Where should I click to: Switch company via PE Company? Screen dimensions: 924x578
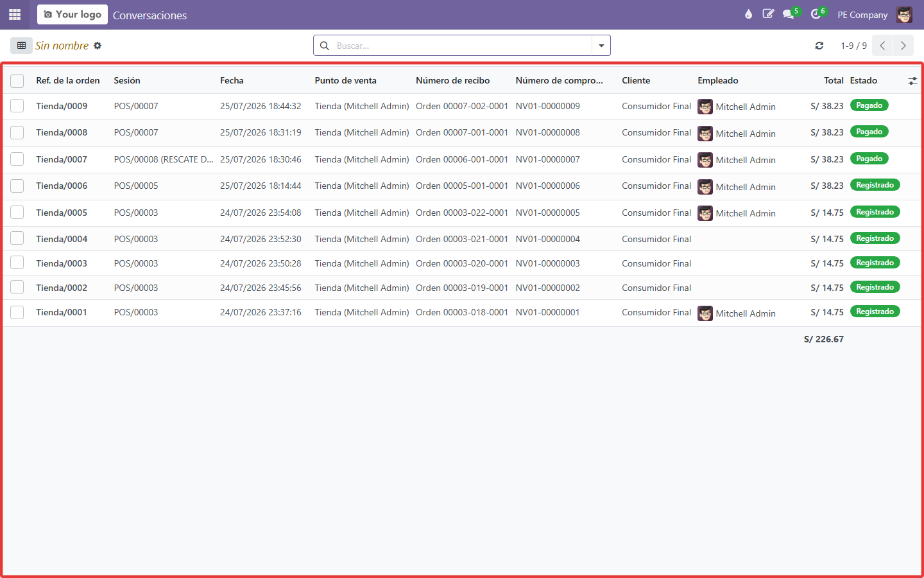click(x=862, y=15)
